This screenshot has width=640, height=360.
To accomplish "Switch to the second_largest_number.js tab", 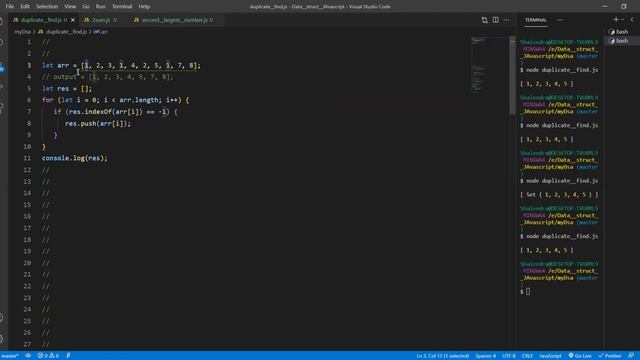I will pos(174,20).
